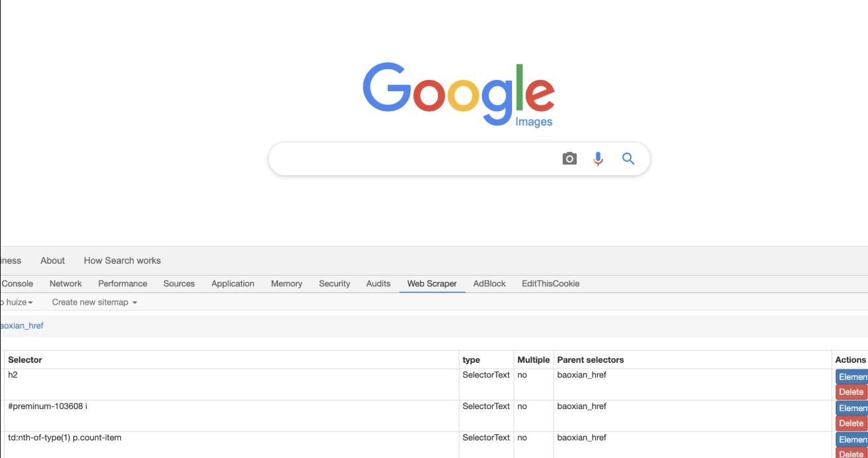Open the How Search works link

coord(122,260)
